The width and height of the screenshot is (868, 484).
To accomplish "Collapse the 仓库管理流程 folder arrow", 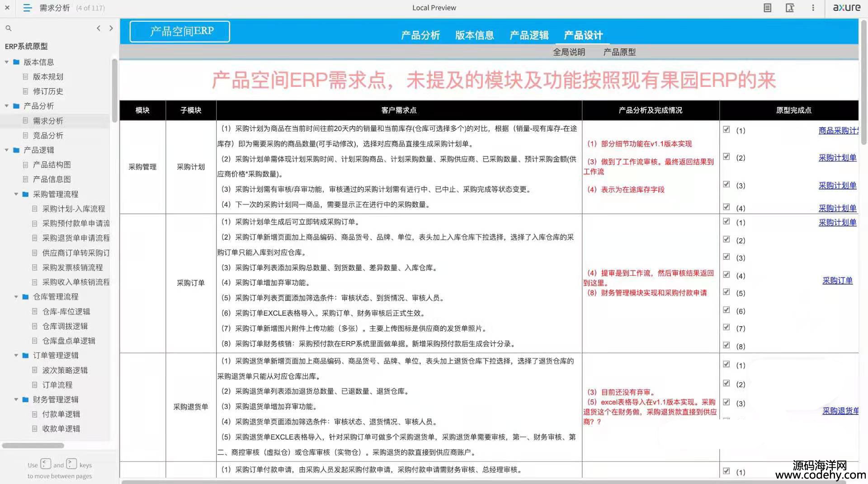I will coord(16,297).
